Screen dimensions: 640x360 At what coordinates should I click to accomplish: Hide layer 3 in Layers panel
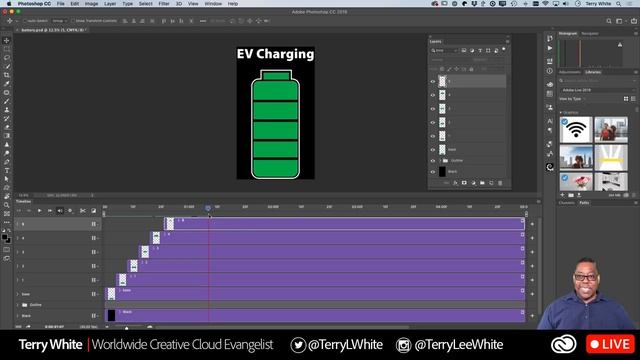click(433, 109)
